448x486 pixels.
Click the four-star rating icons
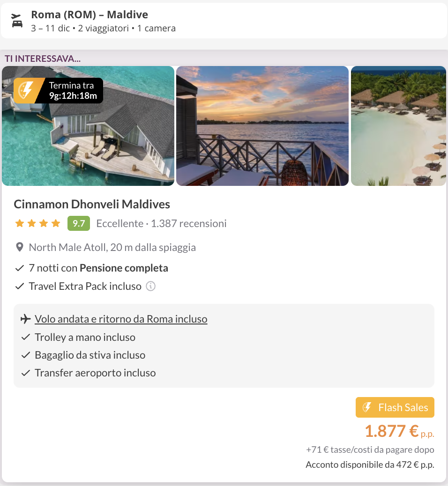(x=38, y=224)
